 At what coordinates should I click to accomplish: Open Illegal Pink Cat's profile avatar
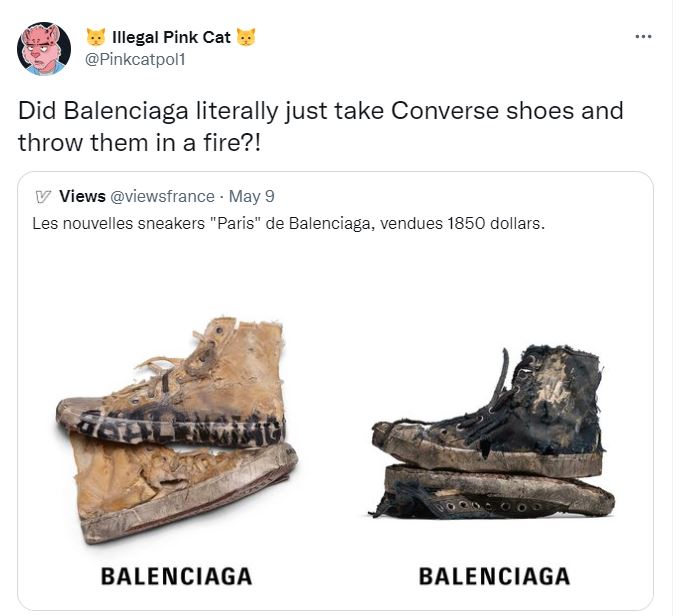[x=44, y=49]
